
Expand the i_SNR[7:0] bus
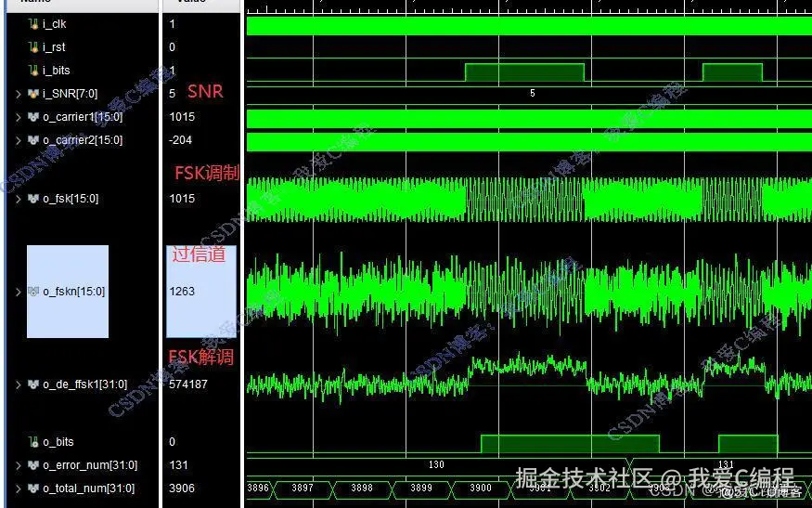click(x=19, y=94)
